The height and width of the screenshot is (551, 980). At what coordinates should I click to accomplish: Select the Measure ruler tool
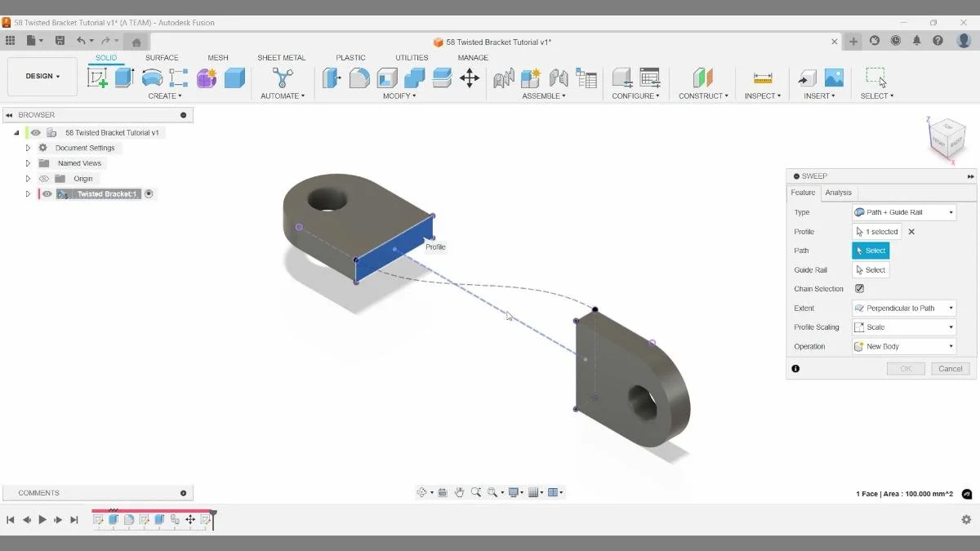coord(763,78)
